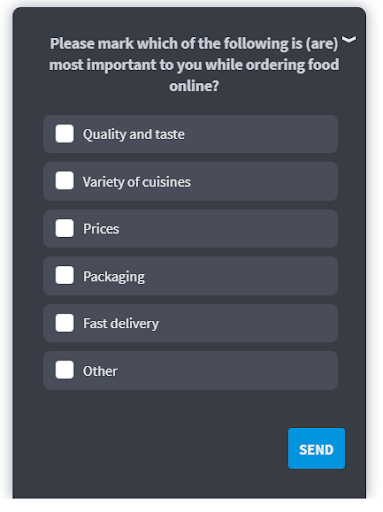Collapse the survey widget with the chevron icon
Image resolution: width=383 pixels, height=512 pixels.
pos(349,40)
